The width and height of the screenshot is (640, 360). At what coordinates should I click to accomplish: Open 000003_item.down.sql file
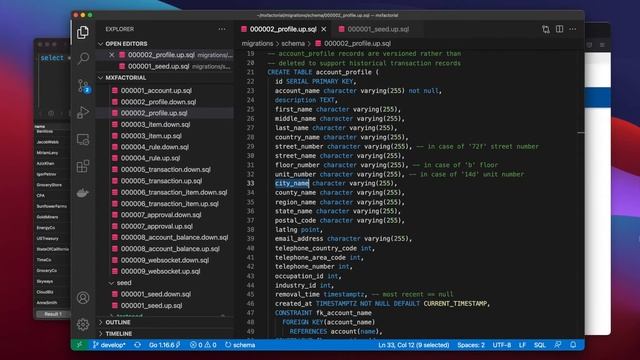click(x=164, y=124)
